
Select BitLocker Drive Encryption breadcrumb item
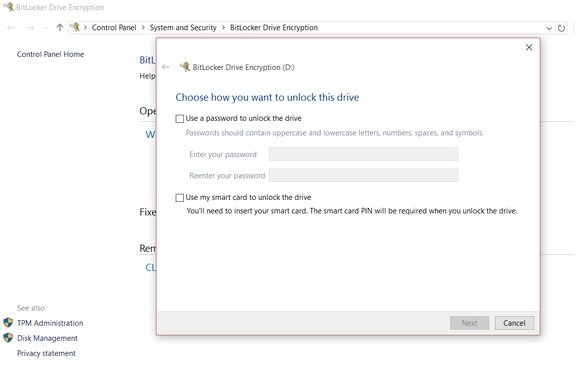pyautogui.click(x=274, y=28)
